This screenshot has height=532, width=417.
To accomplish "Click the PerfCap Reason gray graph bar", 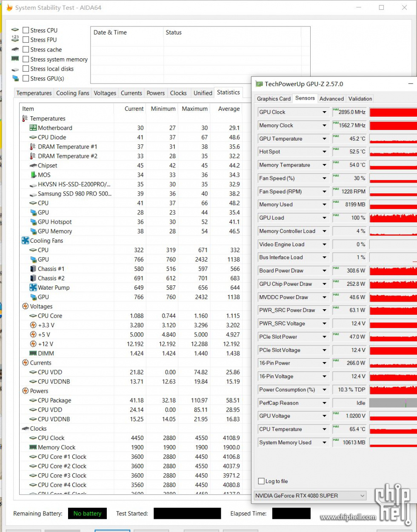I will 393,403.
